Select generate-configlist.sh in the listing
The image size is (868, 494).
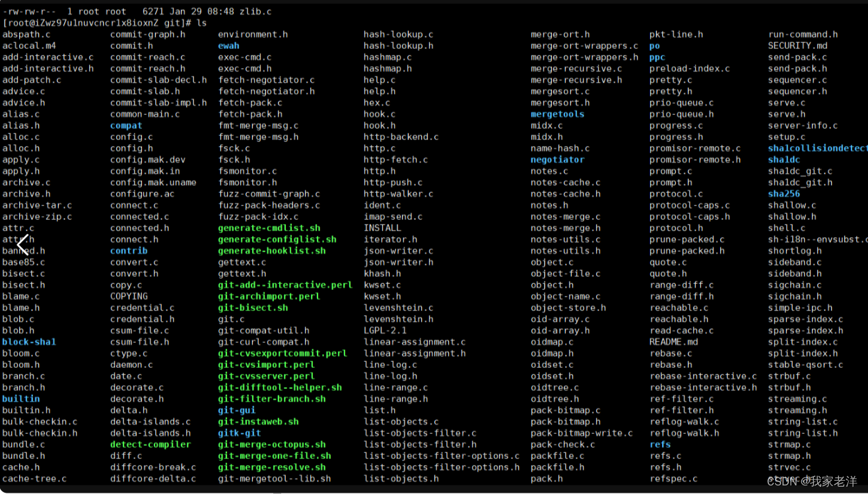tap(277, 239)
